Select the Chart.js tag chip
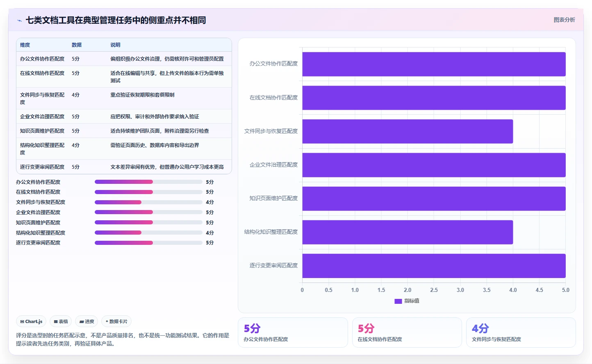The image size is (592, 364). tap(31, 321)
